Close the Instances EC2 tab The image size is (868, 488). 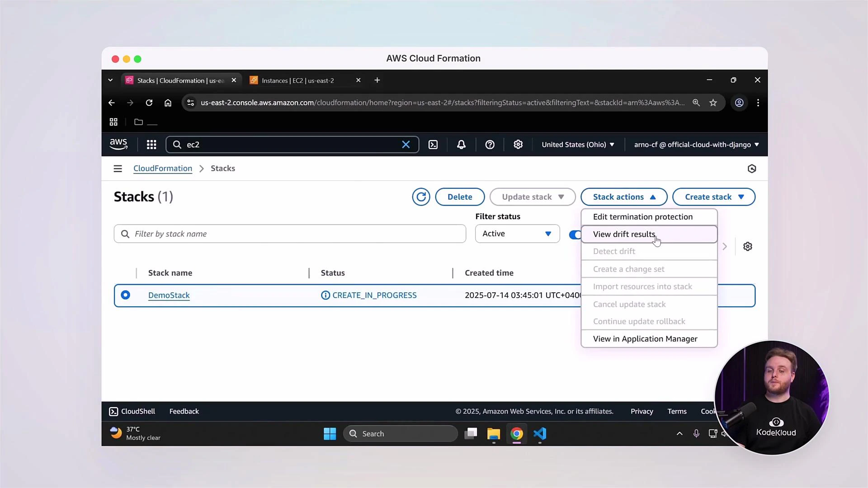tap(358, 80)
